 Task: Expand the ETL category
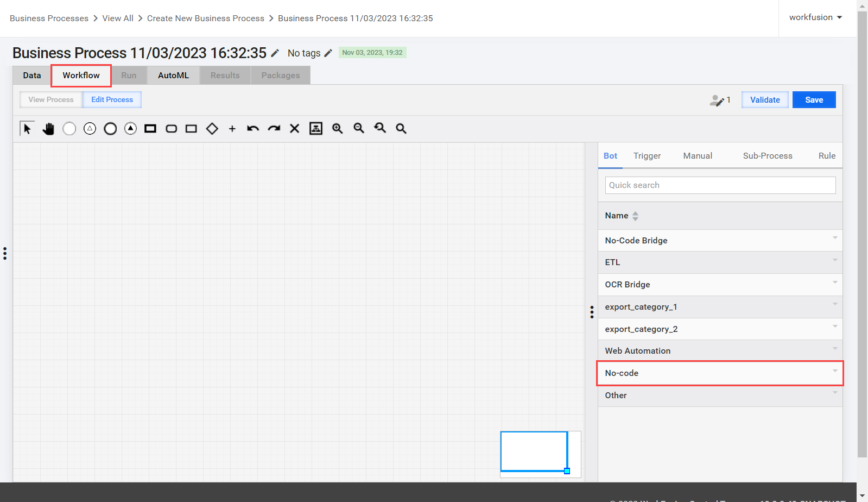(720, 262)
